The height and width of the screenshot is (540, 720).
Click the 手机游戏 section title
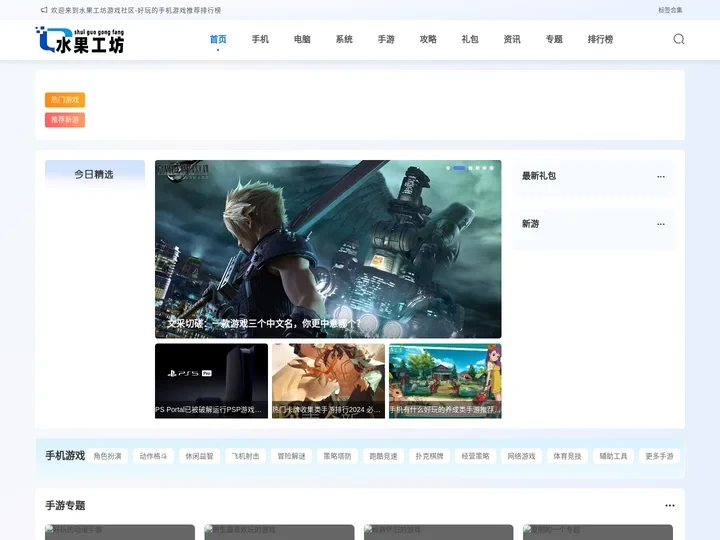(65, 456)
